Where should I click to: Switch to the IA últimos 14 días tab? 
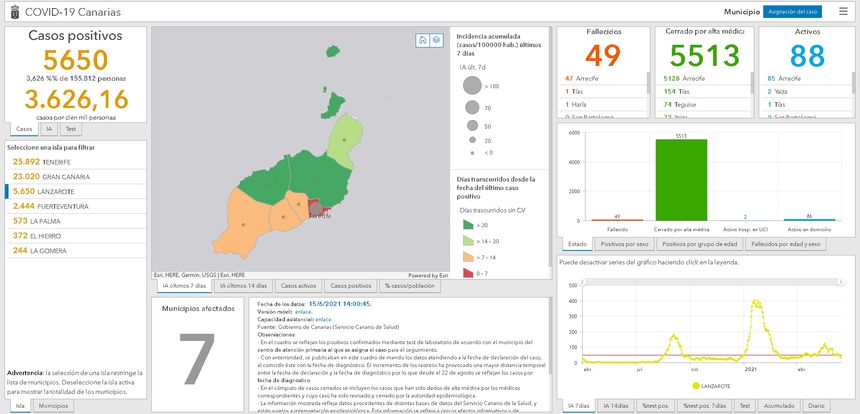242,286
